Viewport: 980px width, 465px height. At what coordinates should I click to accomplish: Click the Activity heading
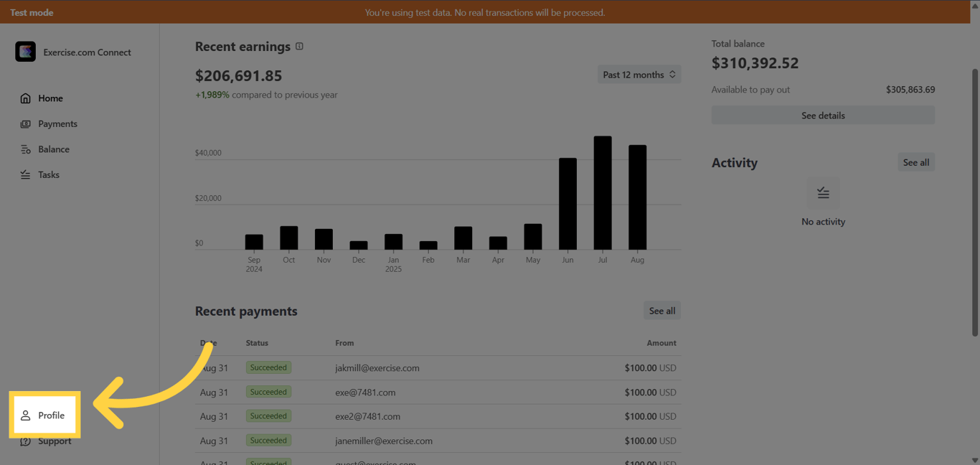(x=735, y=163)
